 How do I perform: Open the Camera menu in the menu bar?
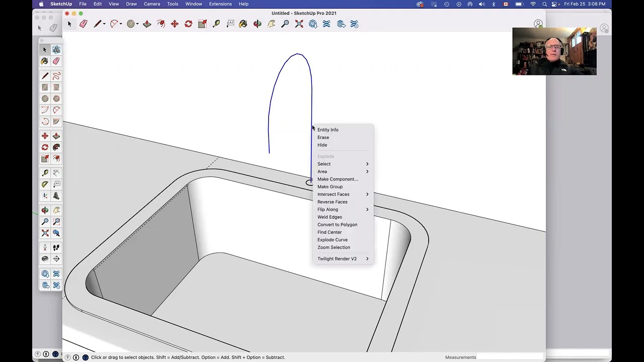(152, 4)
